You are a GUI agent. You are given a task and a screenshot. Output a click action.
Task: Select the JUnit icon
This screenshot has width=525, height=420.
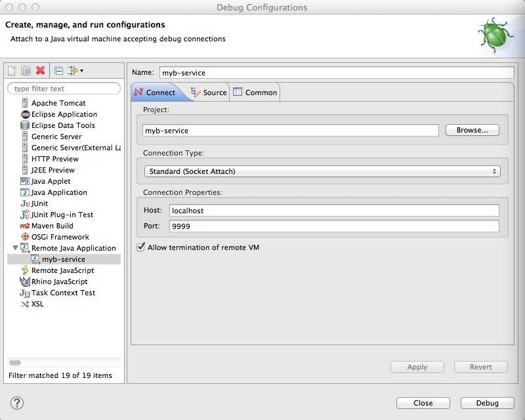tap(25, 203)
